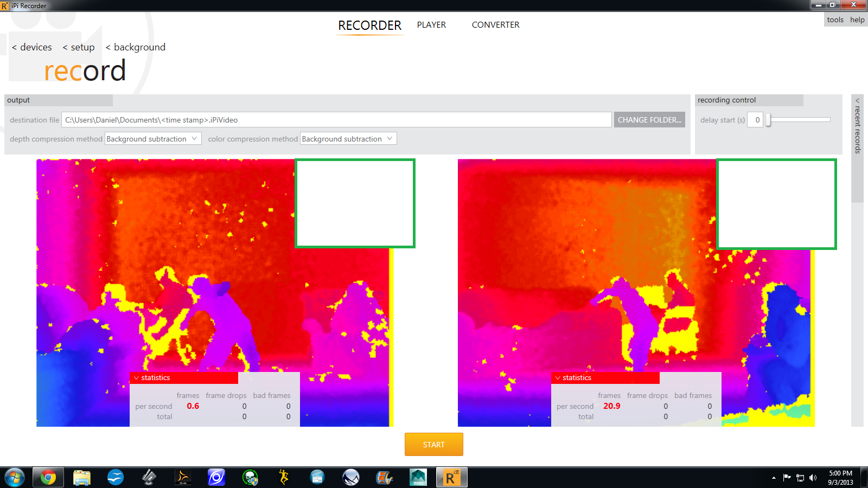
Task: Open the volume speaker tray icon
Action: pos(813,478)
